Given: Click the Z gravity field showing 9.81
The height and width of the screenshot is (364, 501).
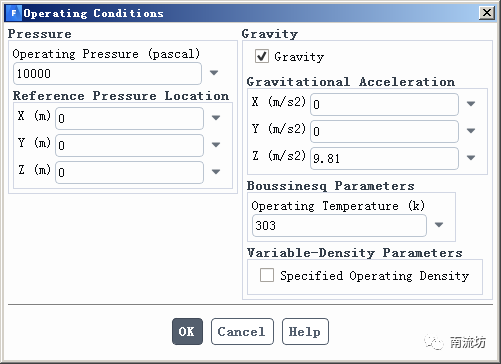Looking at the screenshot, I should [384, 158].
